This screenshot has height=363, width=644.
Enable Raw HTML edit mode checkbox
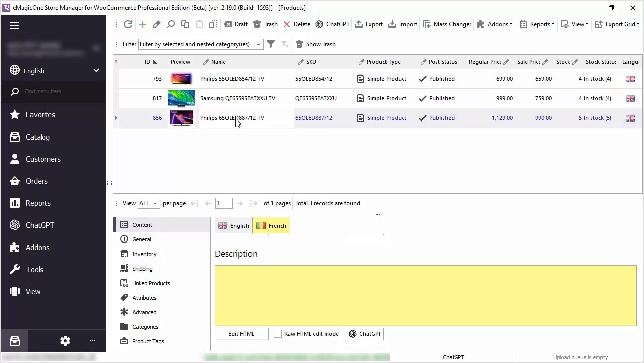pos(278,334)
